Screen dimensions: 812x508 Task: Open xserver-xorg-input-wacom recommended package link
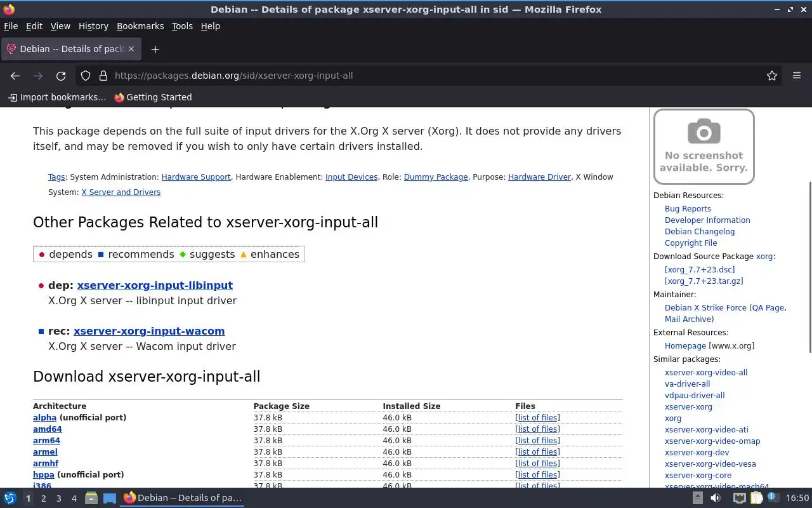[x=149, y=331]
